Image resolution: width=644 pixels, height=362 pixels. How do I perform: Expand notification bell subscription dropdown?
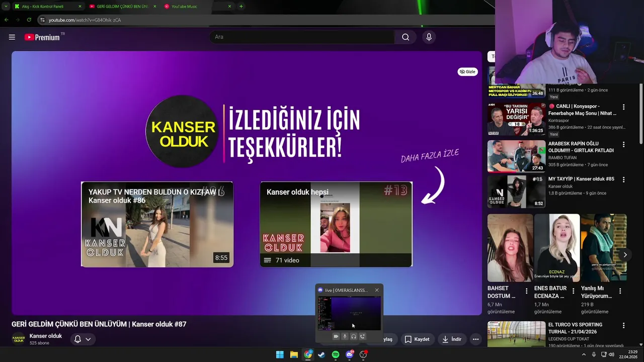coord(83,339)
